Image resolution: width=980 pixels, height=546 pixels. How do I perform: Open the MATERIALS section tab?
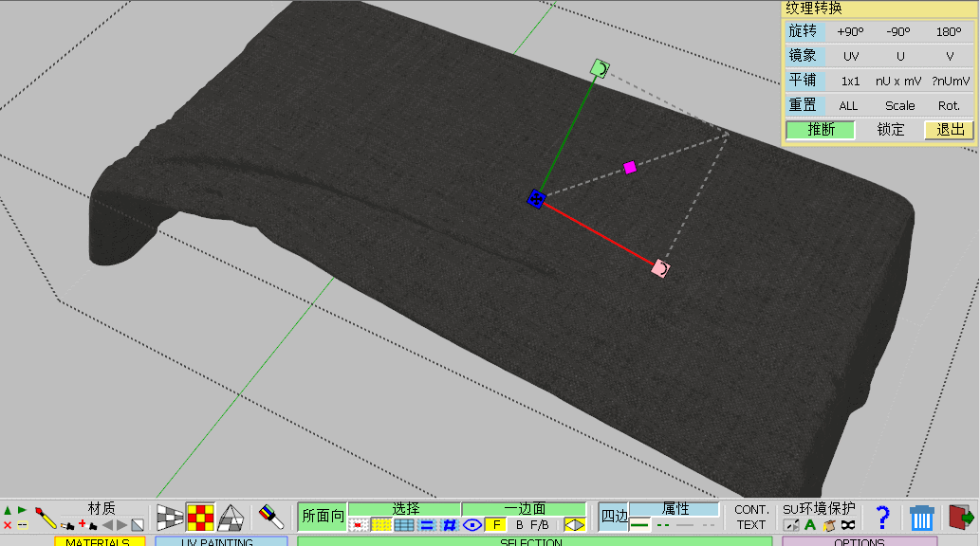100,541
